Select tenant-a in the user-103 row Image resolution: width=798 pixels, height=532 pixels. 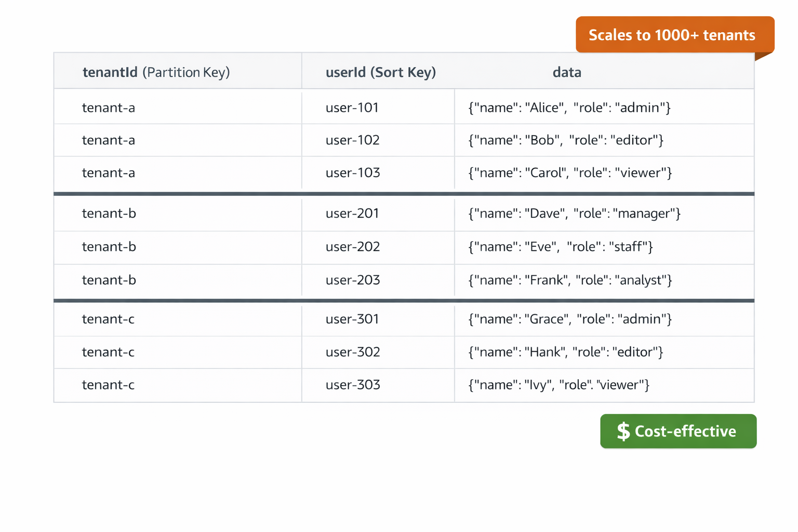108,173
